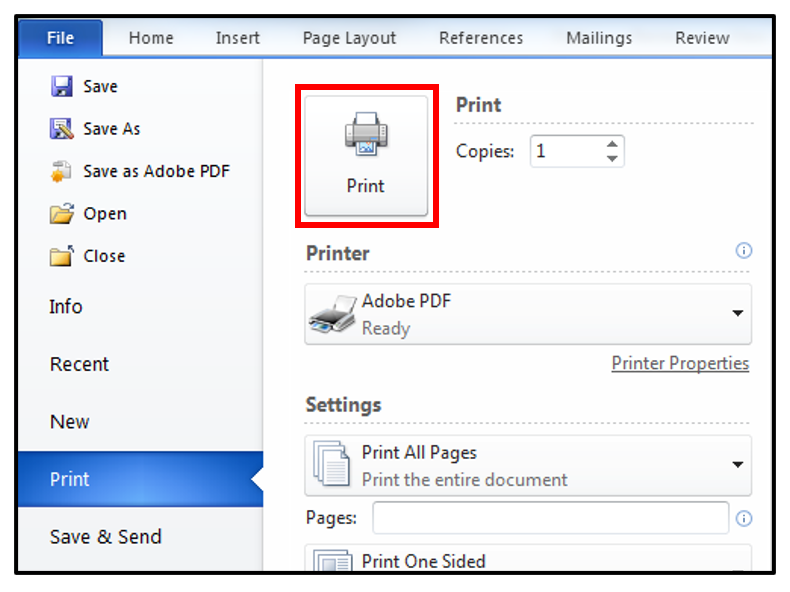Click the info icon beside Printer heading
Image resolution: width=790 pixels, height=592 pixels.
click(743, 251)
